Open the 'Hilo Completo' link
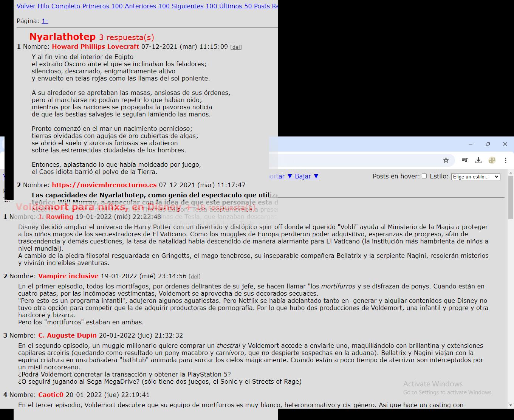 [59, 6]
